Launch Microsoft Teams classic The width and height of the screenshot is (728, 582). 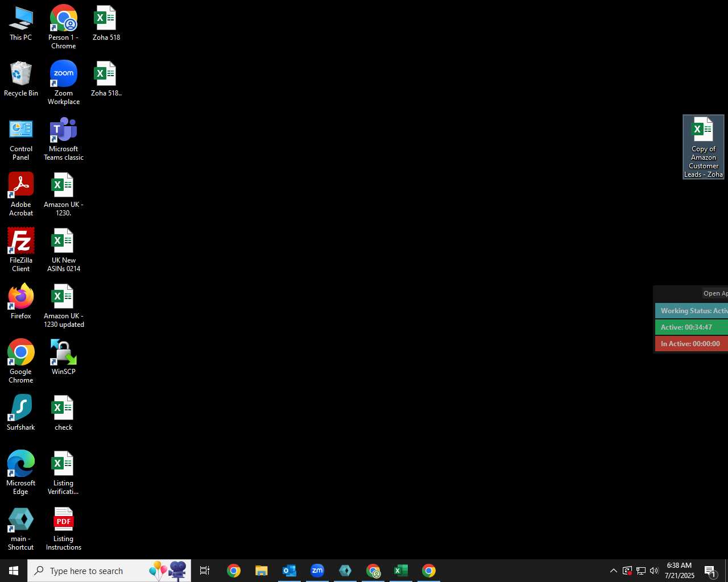pyautogui.click(x=64, y=139)
